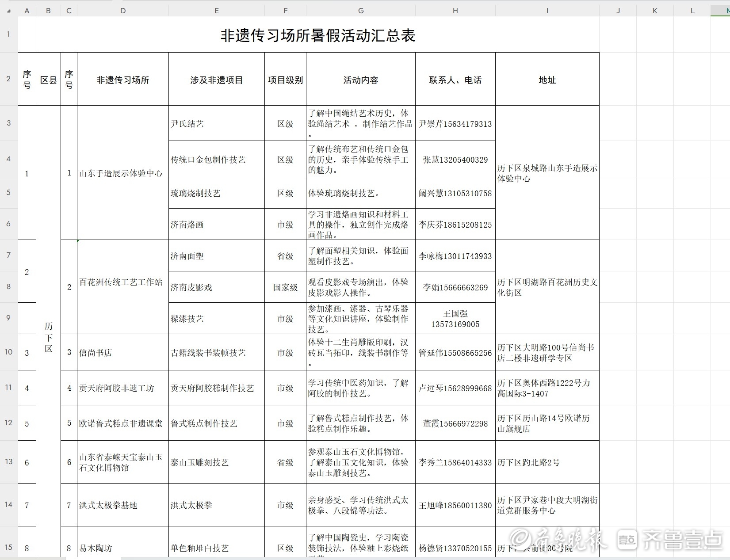Select row 2 header
730x560 pixels.
(8, 79)
